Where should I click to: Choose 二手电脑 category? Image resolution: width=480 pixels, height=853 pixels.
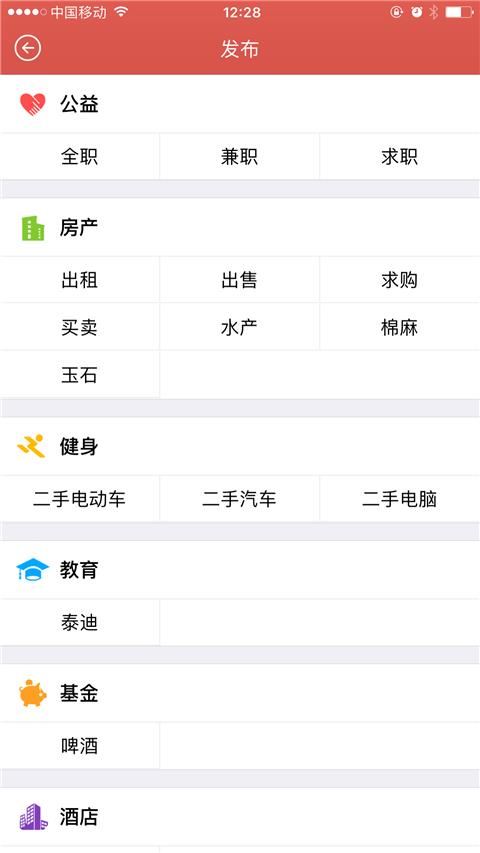400,499
